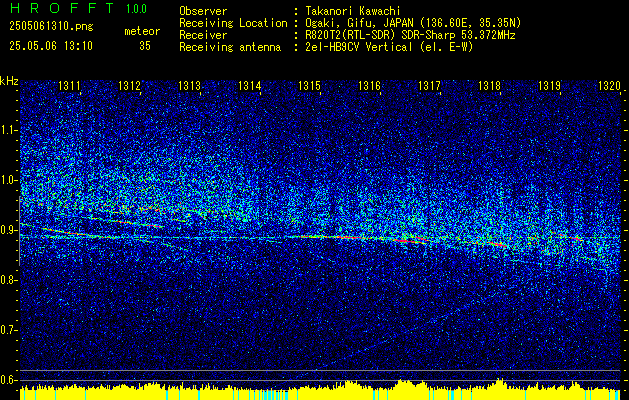
Task: Click time axis marker 1317
Action: [429, 85]
